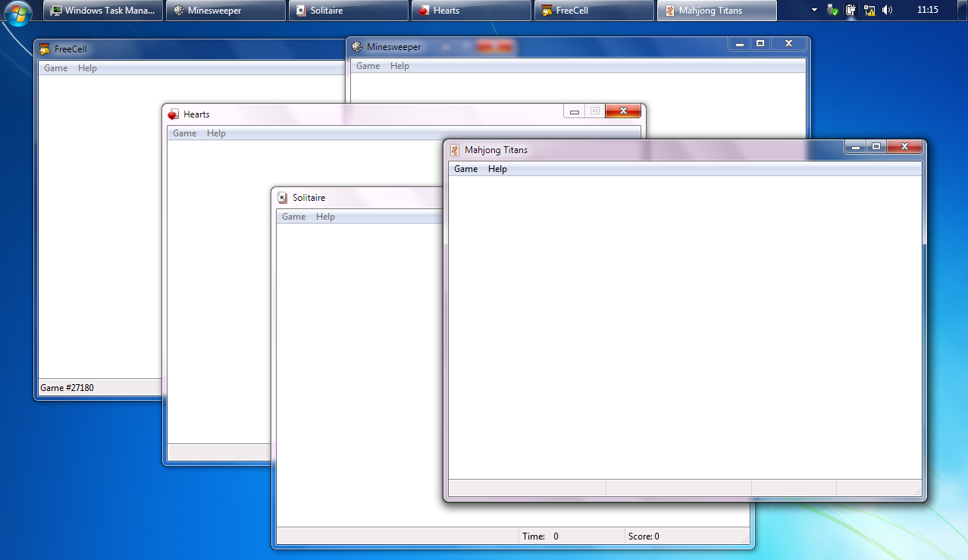Screen dimensions: 968x560
Task: Click the Hearts window title text
Action: pyautogui.click(x=196, y=114)
